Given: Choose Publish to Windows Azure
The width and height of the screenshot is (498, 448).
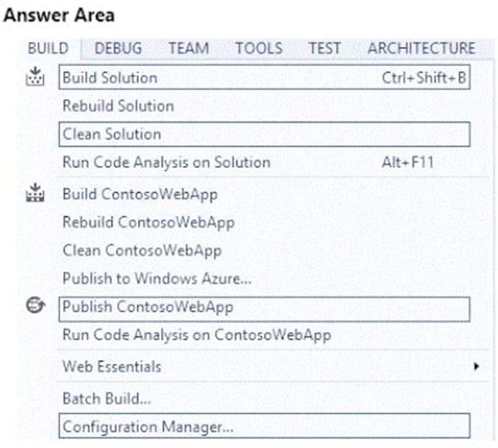Looking at the screenshot, I should [157, 278].
